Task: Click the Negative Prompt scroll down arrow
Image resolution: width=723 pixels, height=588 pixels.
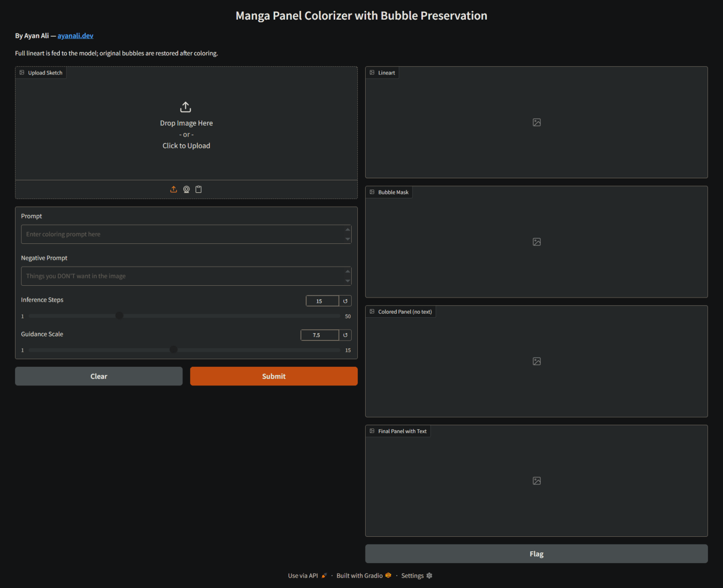Action: [348, 281]
